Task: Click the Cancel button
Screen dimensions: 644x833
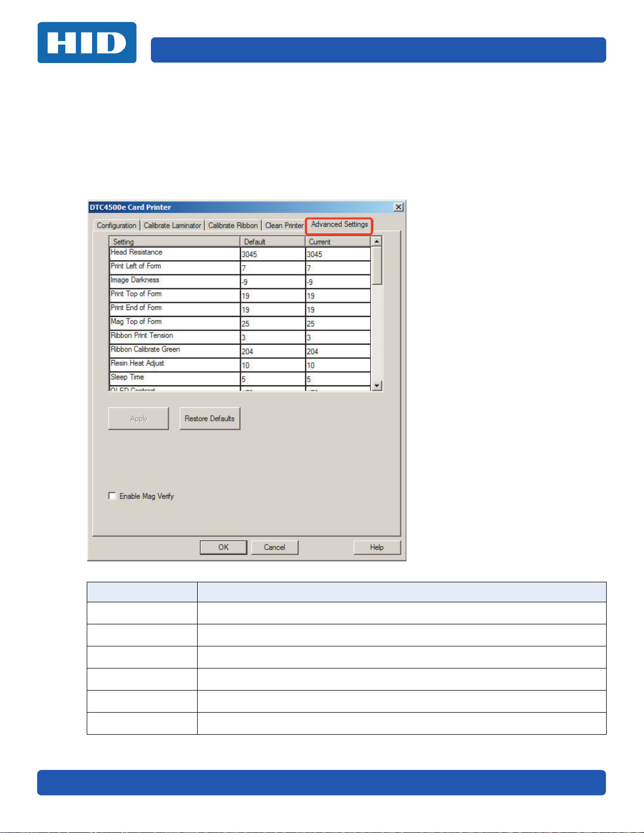Action: [274, 548]
